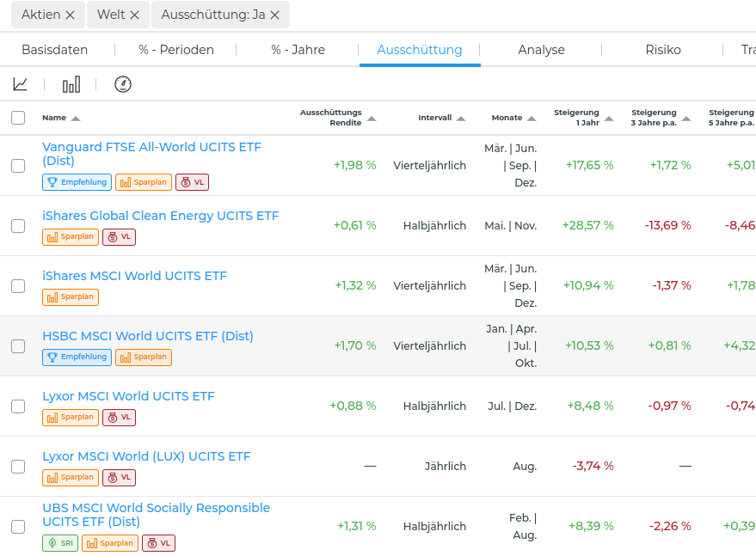The height and width of the screenshot is (556, 756).
Task: Tick the select-all checkbox in table header
Action: click(x=18, y=118)
